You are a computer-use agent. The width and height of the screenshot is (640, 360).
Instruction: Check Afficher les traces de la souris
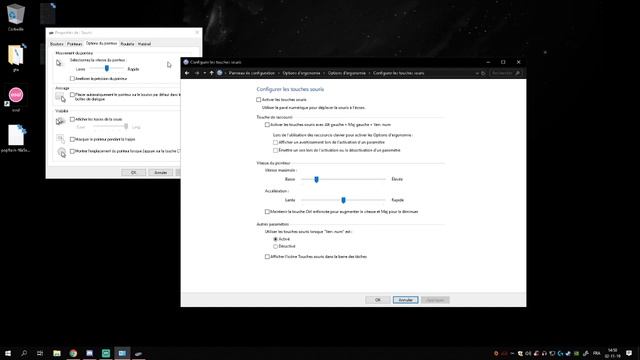(72, 119)
